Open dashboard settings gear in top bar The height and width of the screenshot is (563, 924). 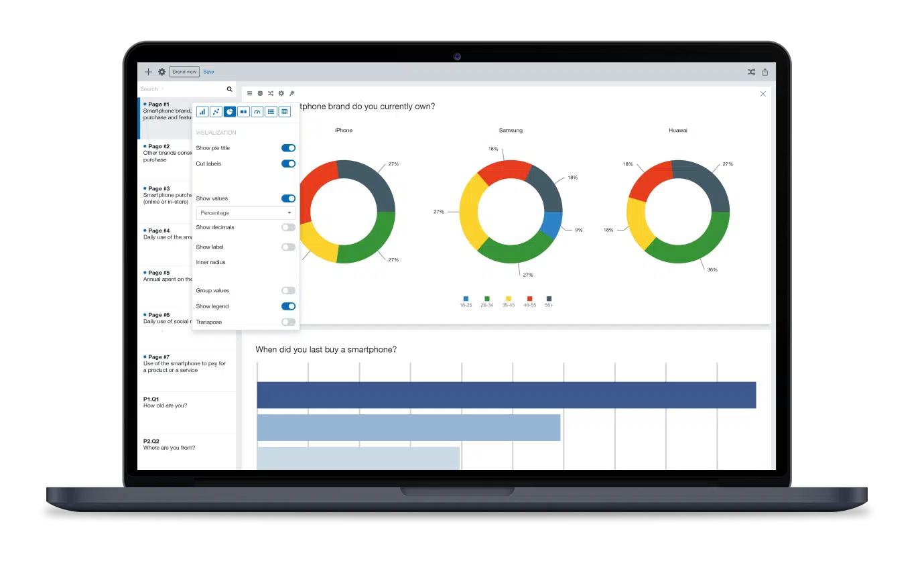[161, 72]
